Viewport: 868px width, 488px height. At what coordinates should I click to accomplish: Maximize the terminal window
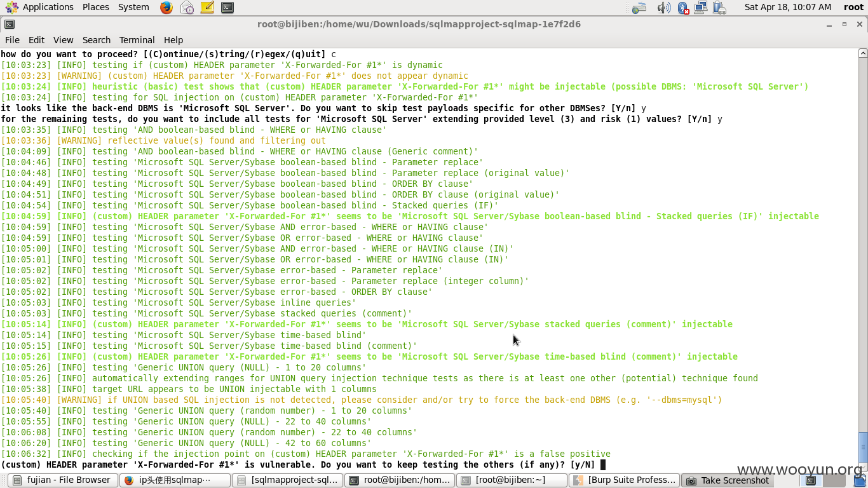click(844, 25)
